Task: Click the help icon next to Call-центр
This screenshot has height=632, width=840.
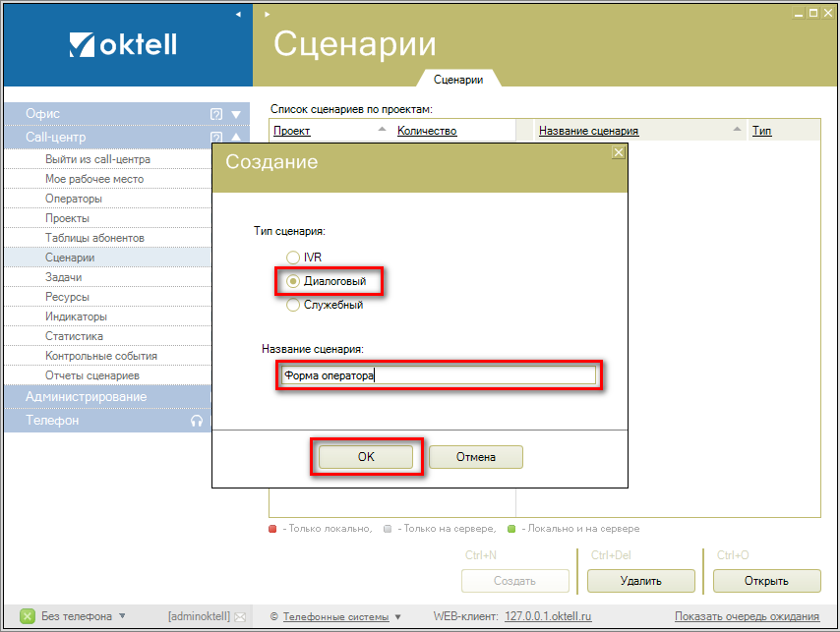Action: point(216,138)
